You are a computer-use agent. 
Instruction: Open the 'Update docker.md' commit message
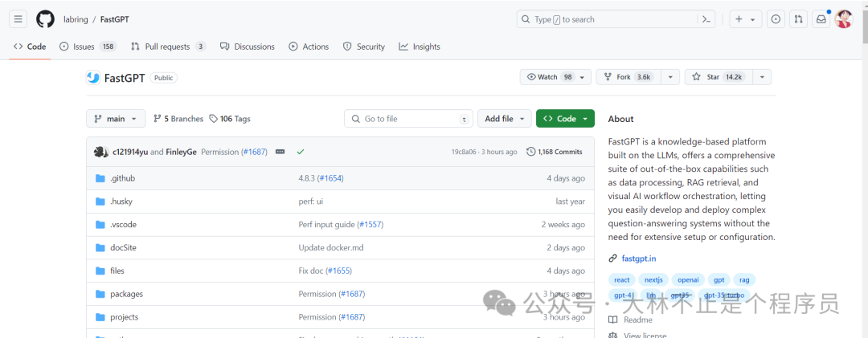click(331, 248)
